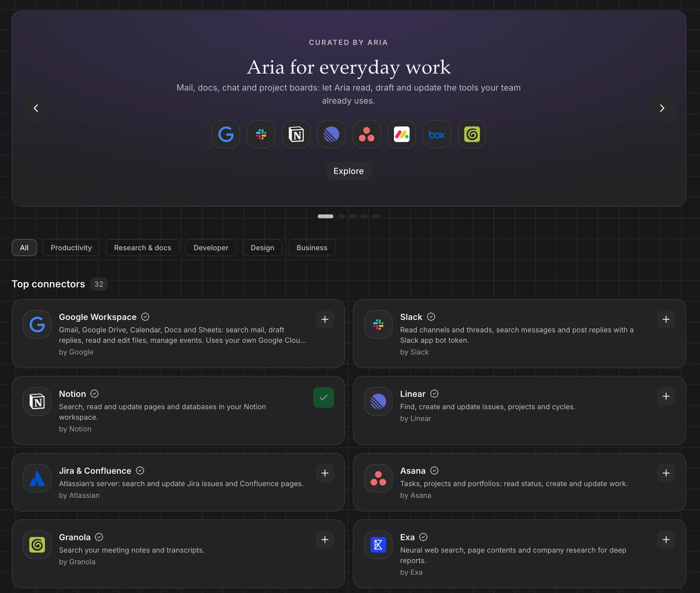Filter connectors by Productivity
The width and height of the screenshot is (700, 593).
pyautogui.click(x=71, y=247)
